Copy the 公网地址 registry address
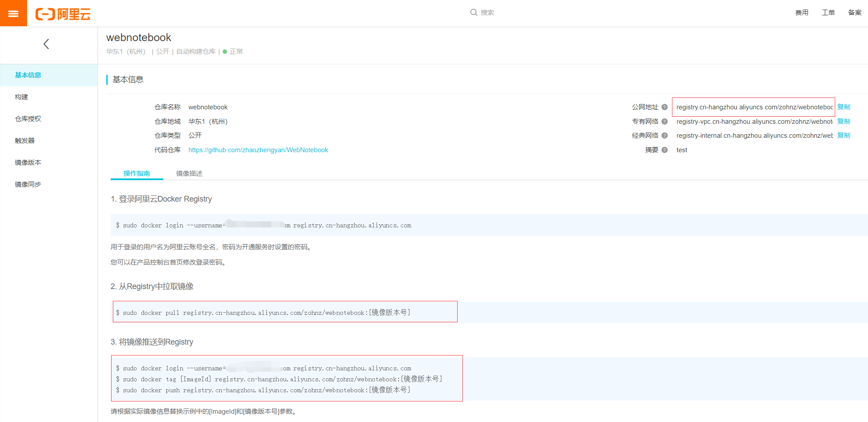Viewport: 868px width, 422px height. (x=843, y=107)
